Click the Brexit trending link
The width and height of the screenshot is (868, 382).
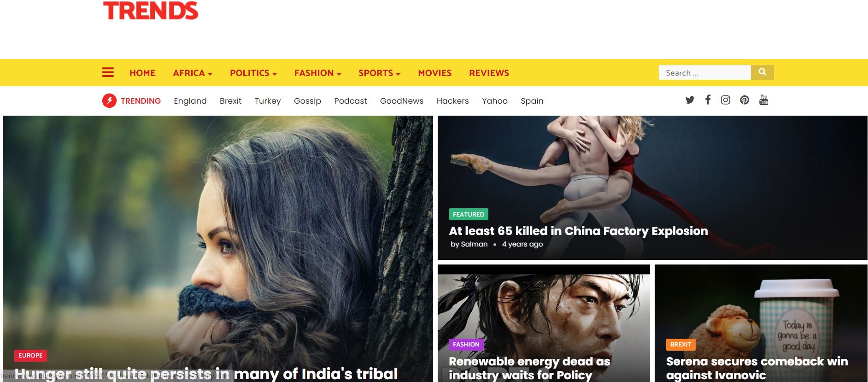(230, 101)
